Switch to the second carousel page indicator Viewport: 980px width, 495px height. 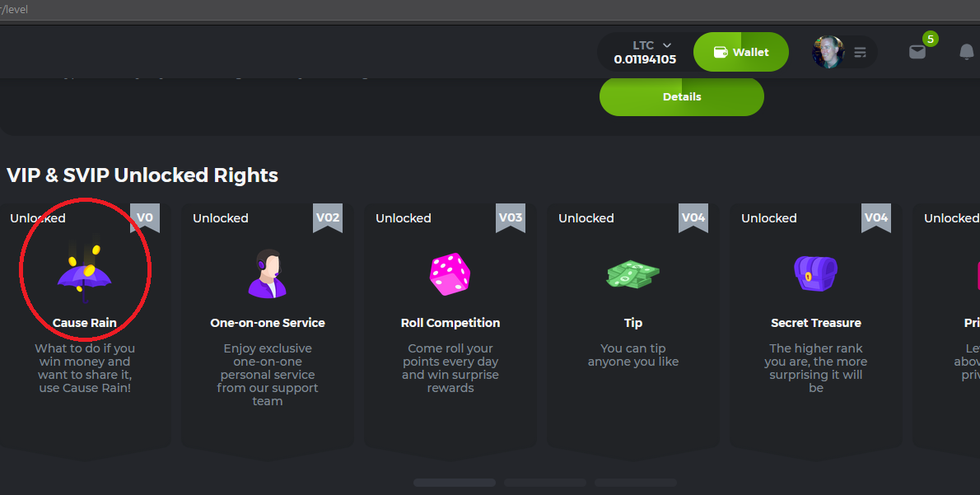(544, 483)
